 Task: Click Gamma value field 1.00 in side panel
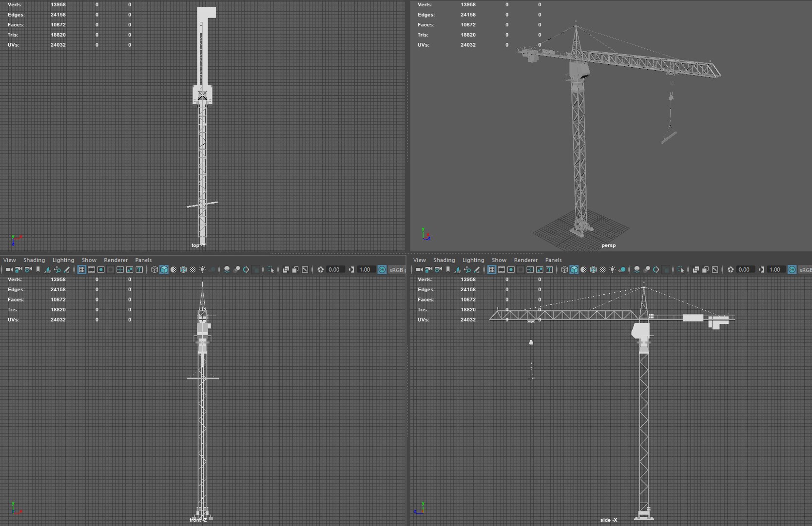pyautogui.click(x=776, y=269)
